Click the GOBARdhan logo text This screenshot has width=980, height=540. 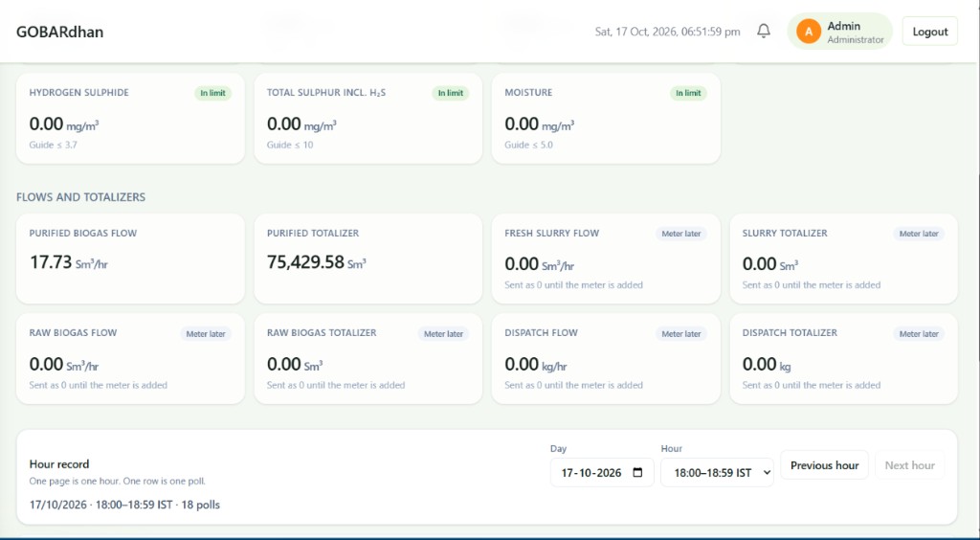tap(60, 32)
